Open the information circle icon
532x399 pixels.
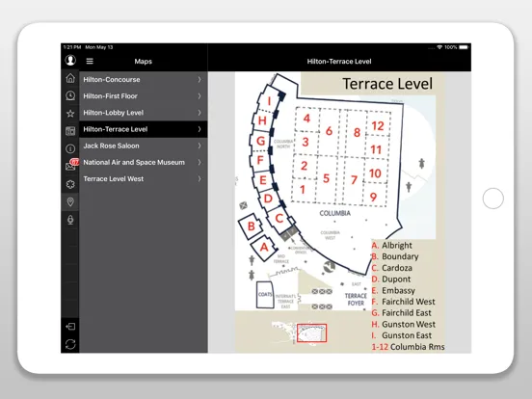[x=70, y=148]
